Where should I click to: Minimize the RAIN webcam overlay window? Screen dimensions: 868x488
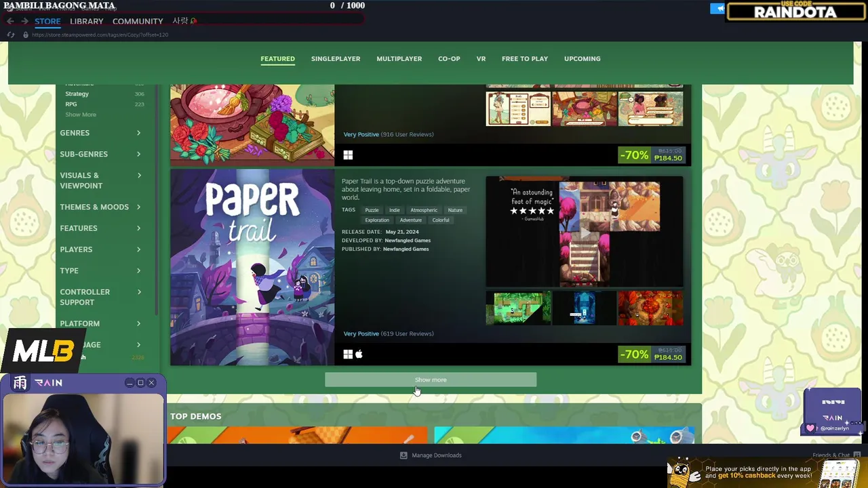pos(129,383)
